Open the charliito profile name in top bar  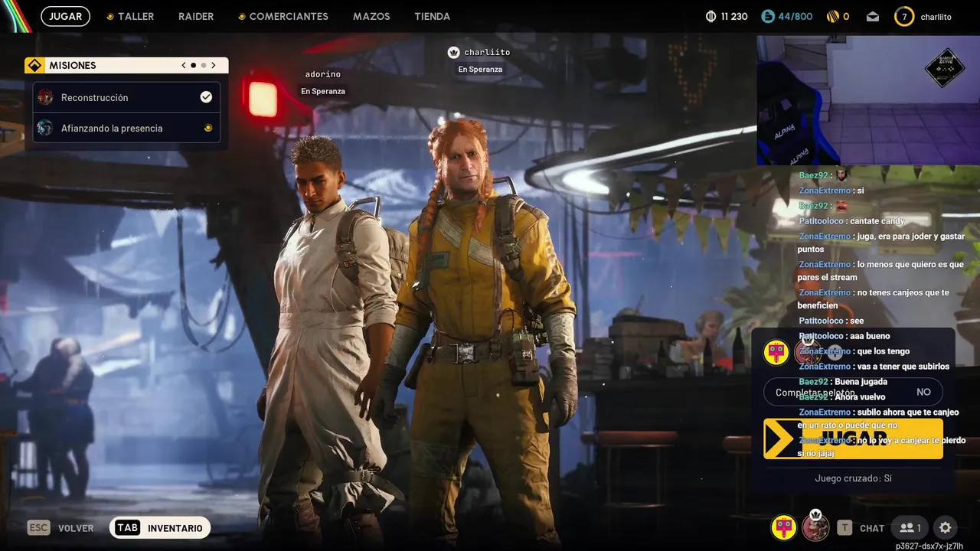936,16
